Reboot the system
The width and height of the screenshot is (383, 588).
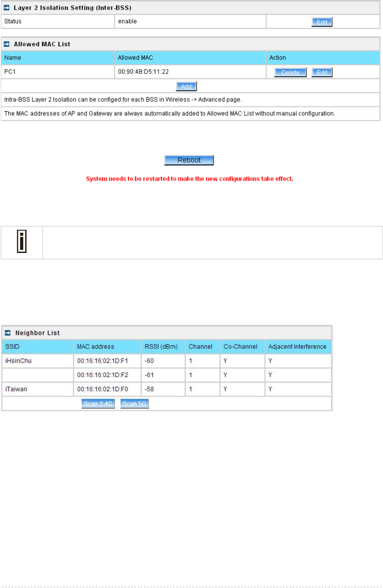click(x=189, y=160)
